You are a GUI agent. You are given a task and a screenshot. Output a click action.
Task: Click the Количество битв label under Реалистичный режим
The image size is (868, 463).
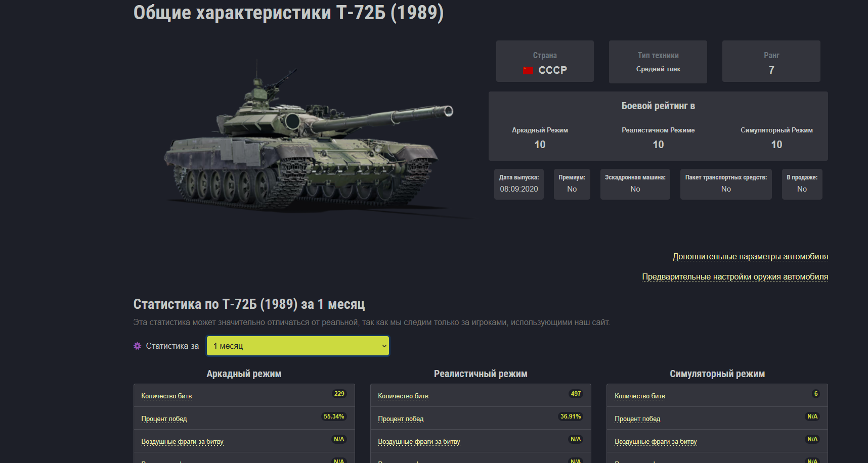[x=403, y=396]
